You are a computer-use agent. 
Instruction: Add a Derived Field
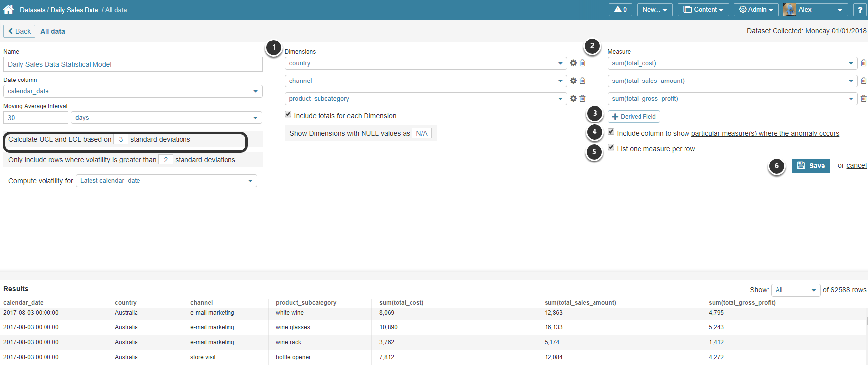pos(634,117)
